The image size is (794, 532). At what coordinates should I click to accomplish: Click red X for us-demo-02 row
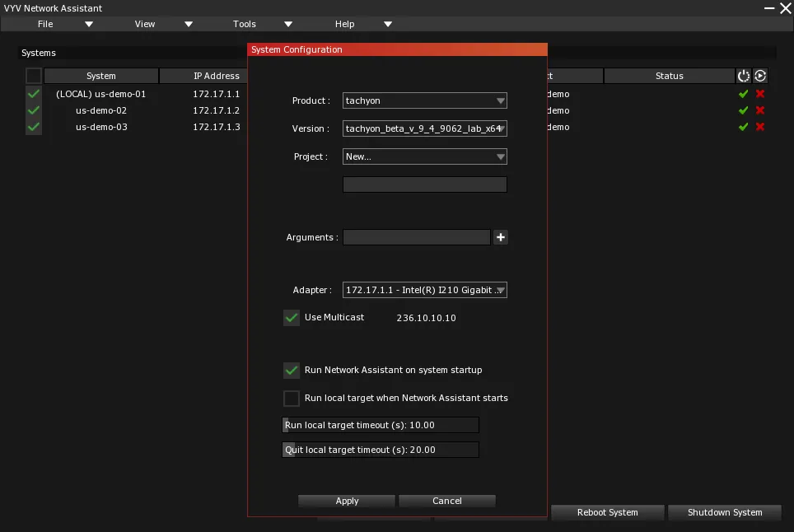pyautogui.click(x=760, y=110)
